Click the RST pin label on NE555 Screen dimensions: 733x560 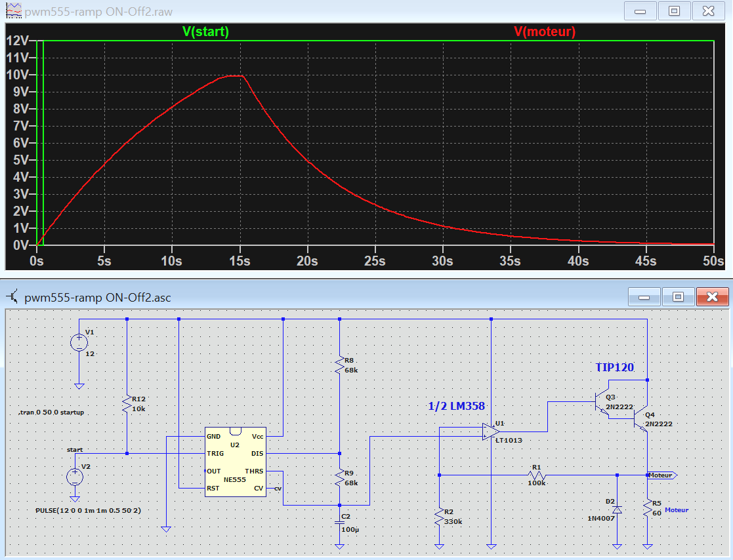pyautogui.click(x=213, y=488)
